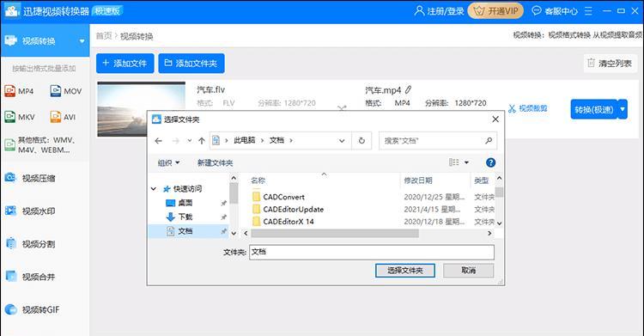Click 添加文件 button
This screenshot has width=644, height=336.
click(125, 64)
